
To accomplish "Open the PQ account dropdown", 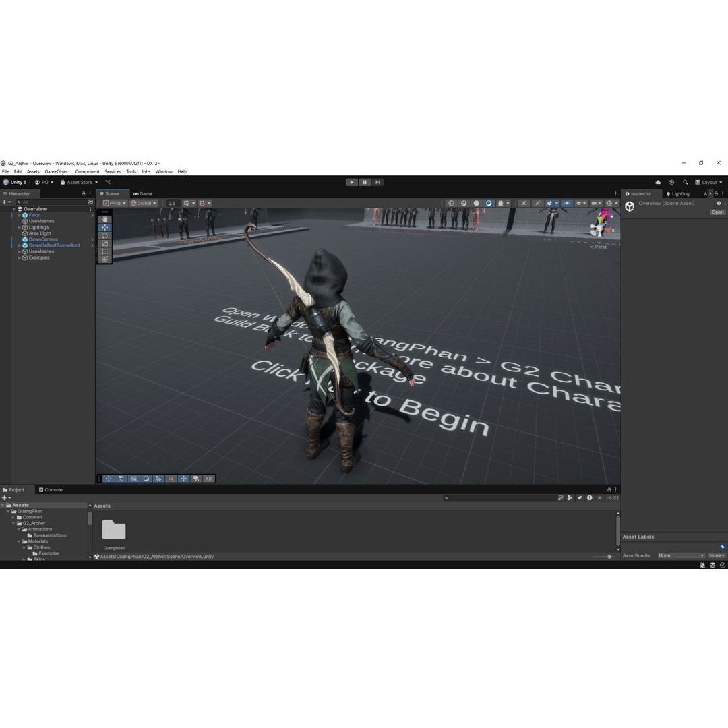I will [44, 183].
